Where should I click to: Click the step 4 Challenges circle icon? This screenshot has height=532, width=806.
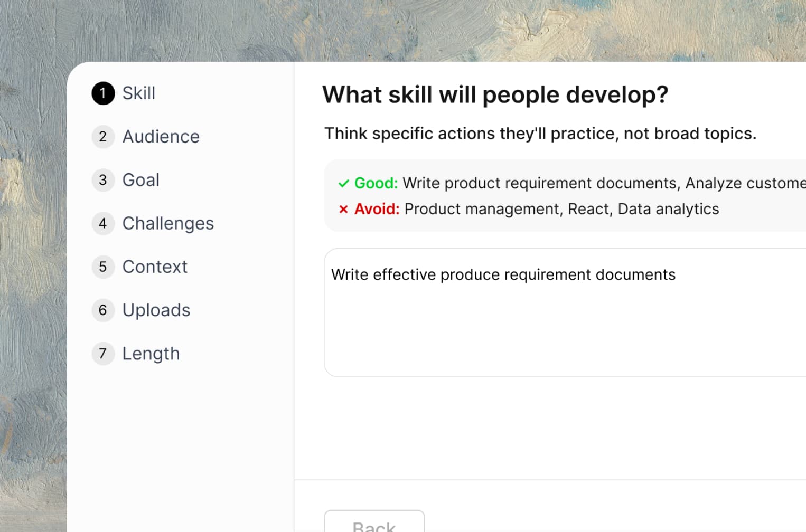pyautogui.click(x=103, y=223)
